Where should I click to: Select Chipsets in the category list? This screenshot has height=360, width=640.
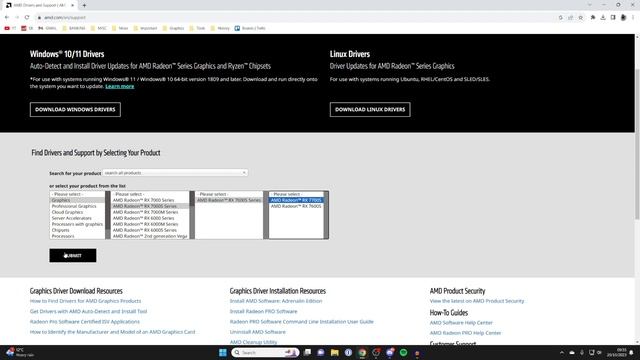77,230
